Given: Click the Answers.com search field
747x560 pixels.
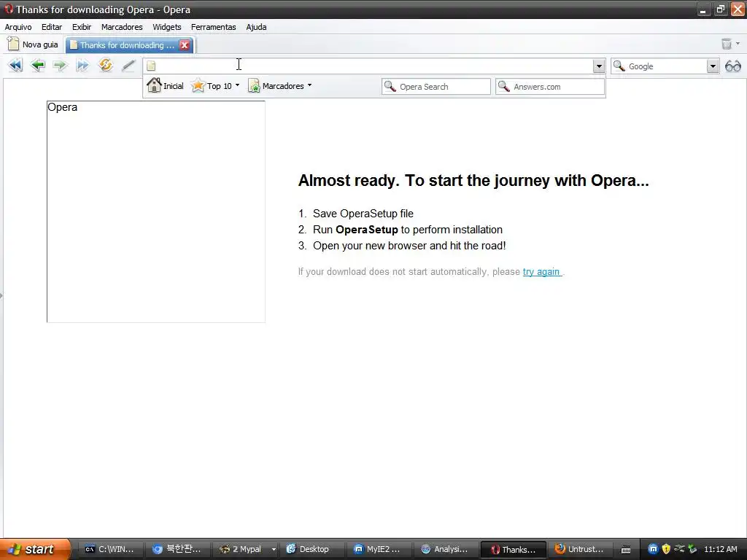Looking at the screenshot, I should [x=550, y=87].
